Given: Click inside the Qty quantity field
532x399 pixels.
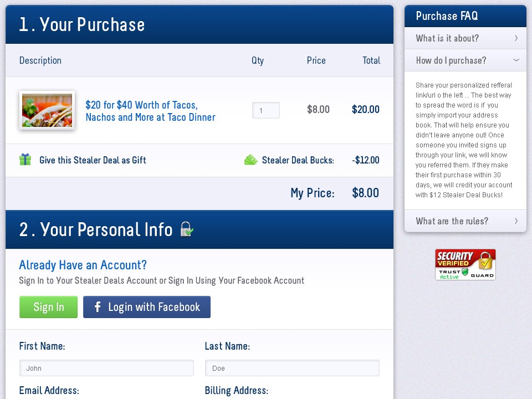Looking at the screenshot, I should click(x=266, y=110).
